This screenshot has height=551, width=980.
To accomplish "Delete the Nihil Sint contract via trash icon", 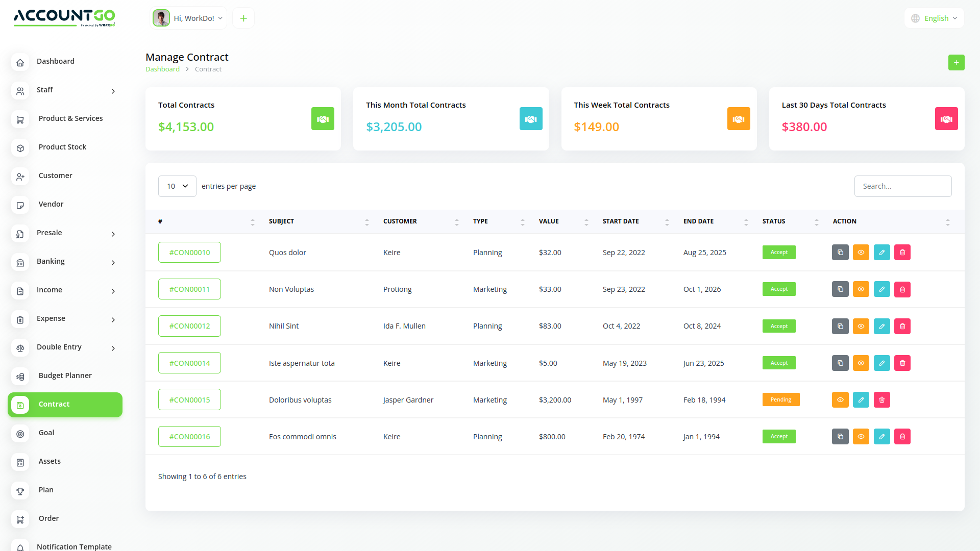I will (x=902, y=326).
